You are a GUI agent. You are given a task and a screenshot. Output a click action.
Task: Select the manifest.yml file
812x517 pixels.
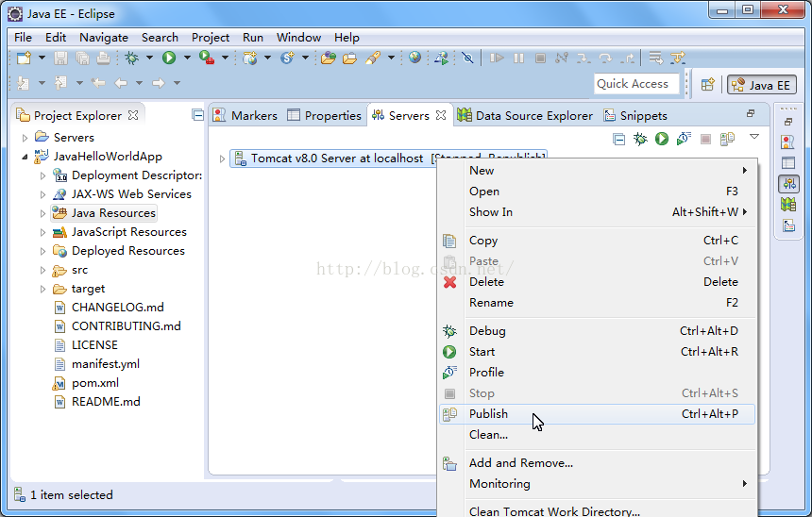point(105,364)
